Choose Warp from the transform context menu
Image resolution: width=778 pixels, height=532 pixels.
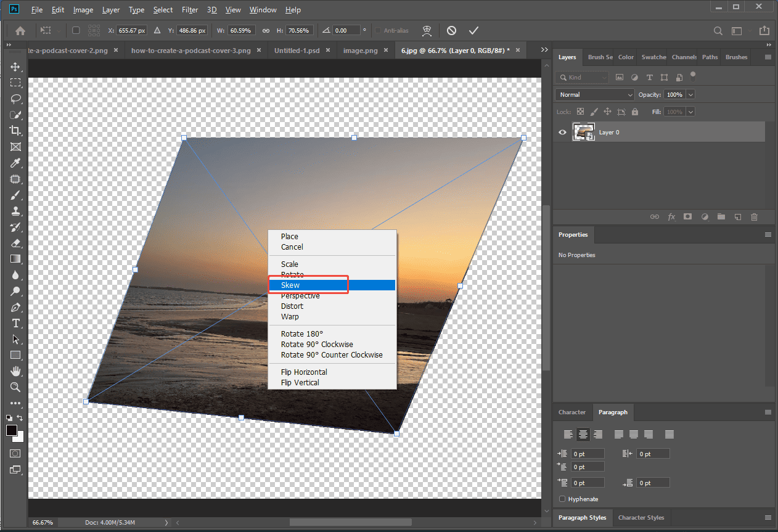(x=290, y=316)
